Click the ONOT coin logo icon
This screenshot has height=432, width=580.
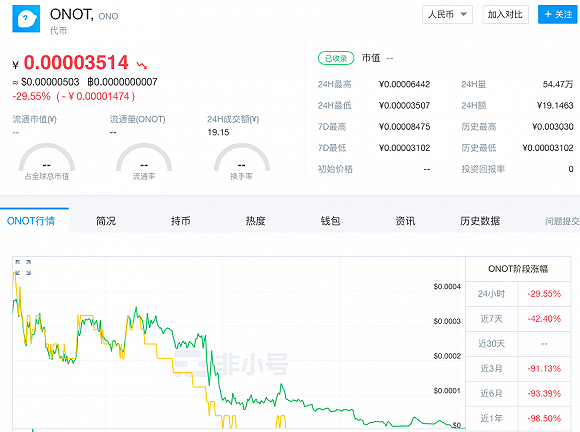[x=26, y=19]
